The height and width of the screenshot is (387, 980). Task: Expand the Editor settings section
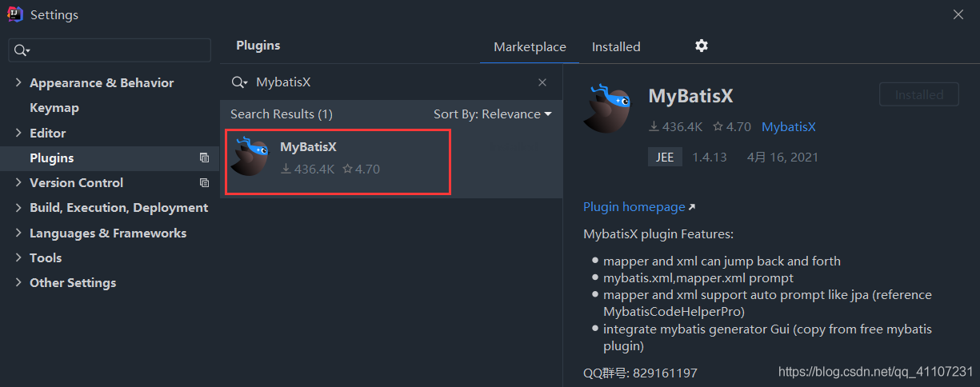18,133
